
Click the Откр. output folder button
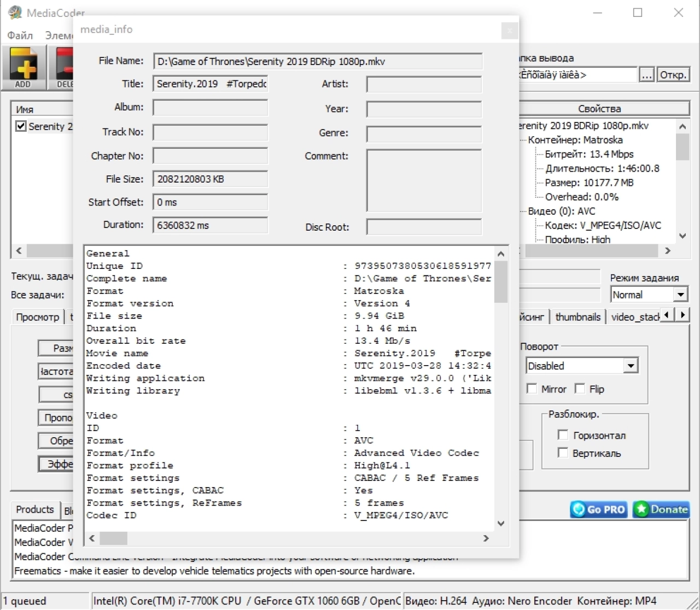coord(673,75)
